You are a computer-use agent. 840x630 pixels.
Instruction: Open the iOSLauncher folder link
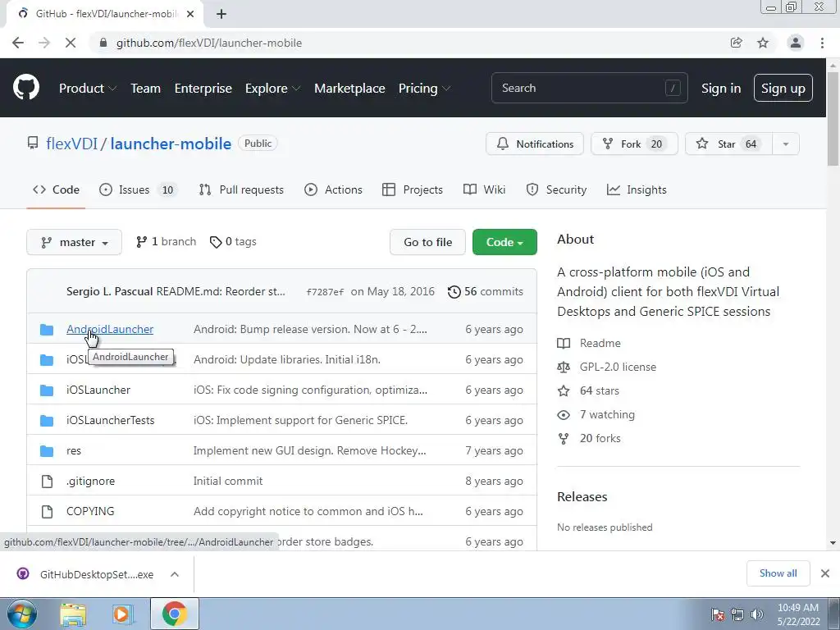coord(98,390)
